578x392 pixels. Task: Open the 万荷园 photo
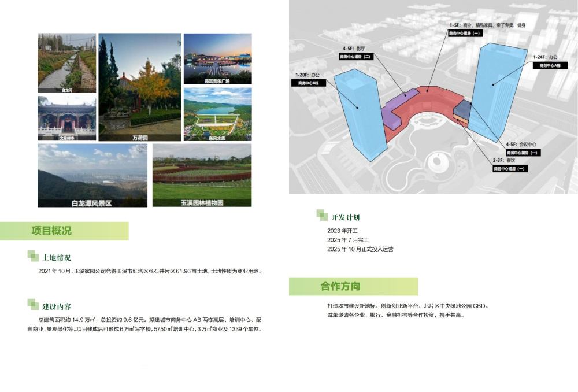139,87
